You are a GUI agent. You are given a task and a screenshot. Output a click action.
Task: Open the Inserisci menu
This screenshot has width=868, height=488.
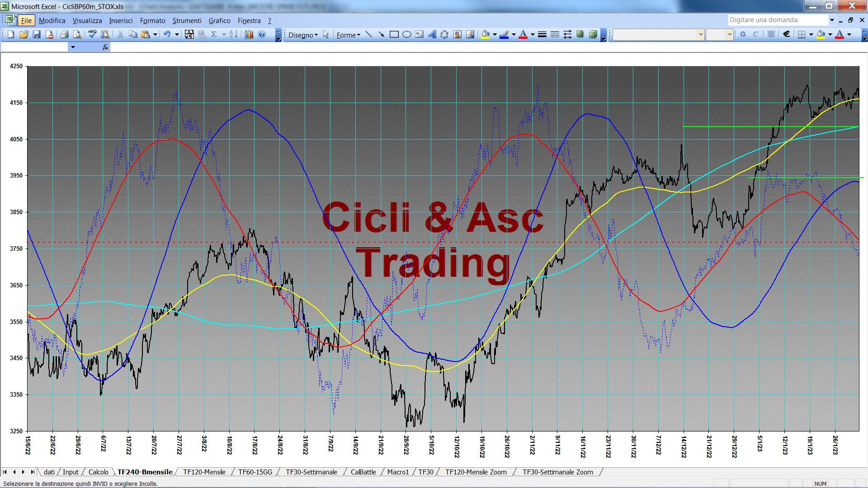[x=121, y=21]
